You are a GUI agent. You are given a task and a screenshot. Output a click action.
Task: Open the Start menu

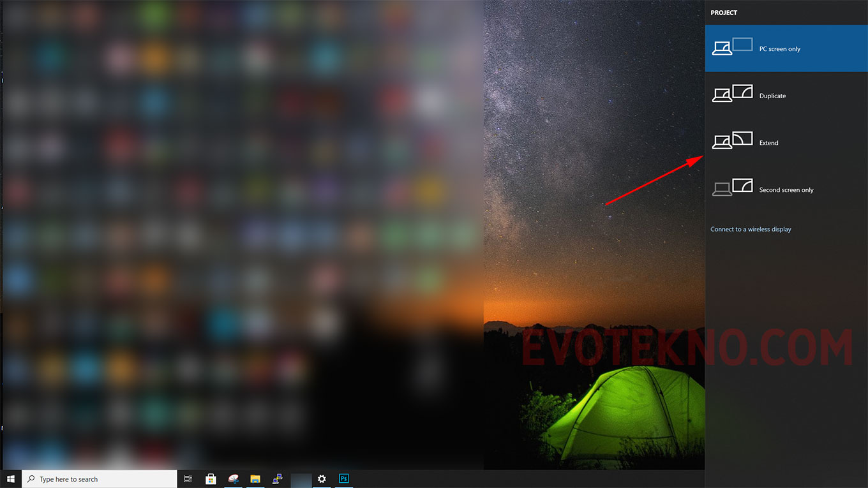[10, 478]
